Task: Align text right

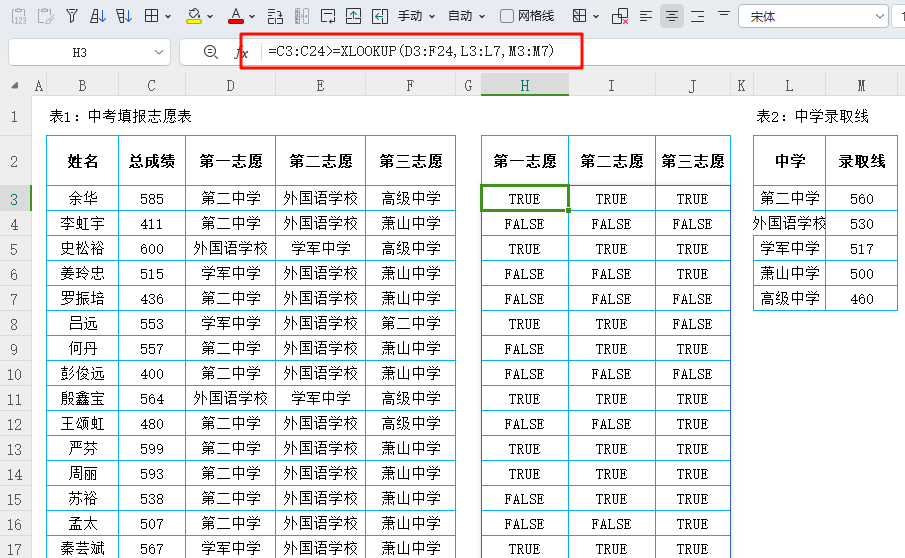Action: [697, 16]
